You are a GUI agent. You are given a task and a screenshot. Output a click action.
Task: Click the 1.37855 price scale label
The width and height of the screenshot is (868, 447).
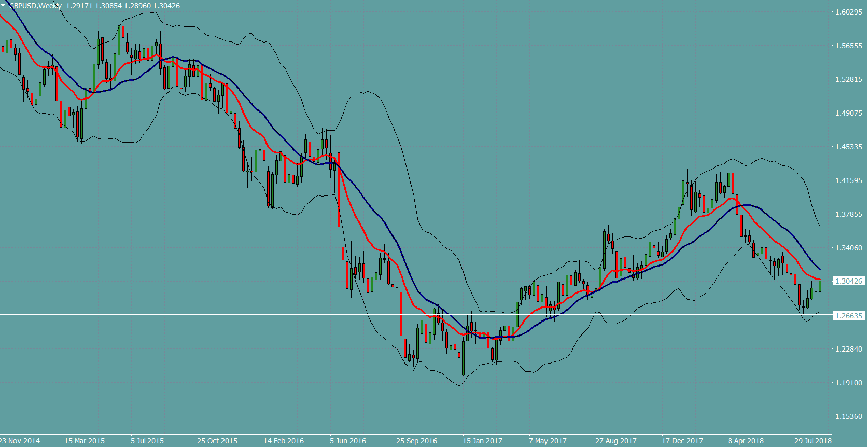[x=849, y=214]
